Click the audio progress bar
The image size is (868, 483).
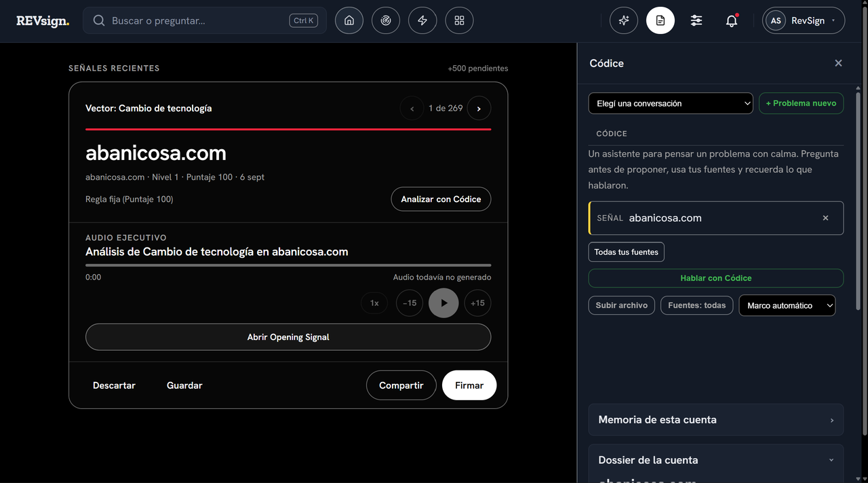(288, 265)
